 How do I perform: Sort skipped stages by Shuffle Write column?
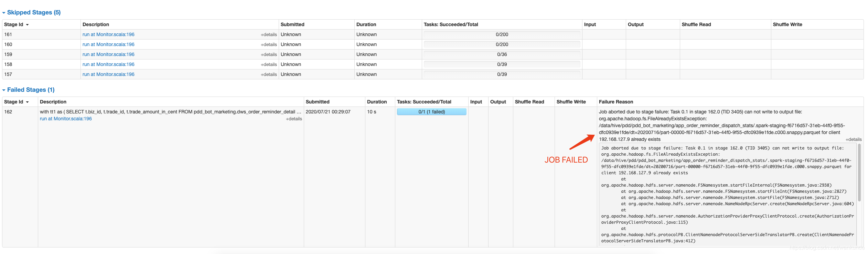(787, 24)
